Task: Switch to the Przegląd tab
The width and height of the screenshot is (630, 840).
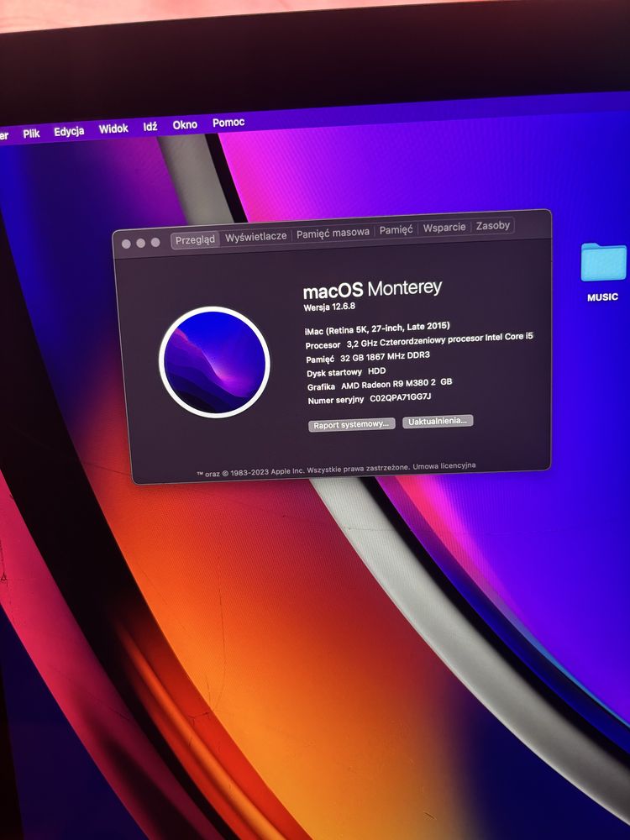Action: click(195, 240)
